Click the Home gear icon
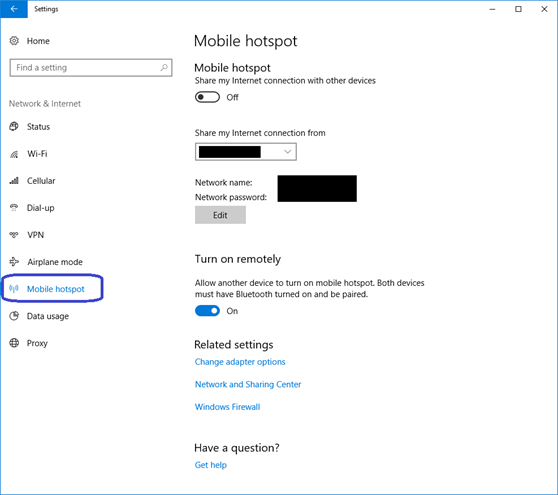Screen dimensions: 558x495 [x=14, y=41]
